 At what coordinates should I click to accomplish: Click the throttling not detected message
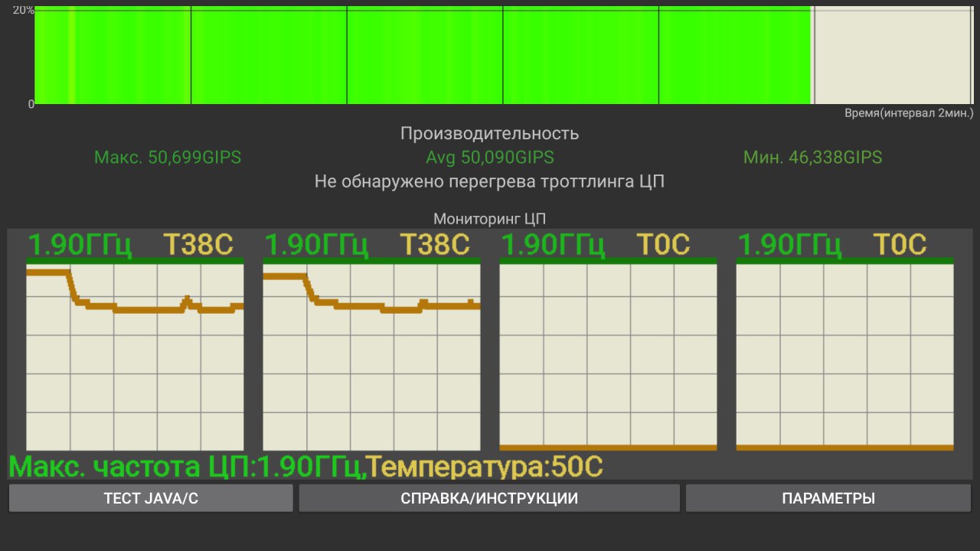[490, 182]
